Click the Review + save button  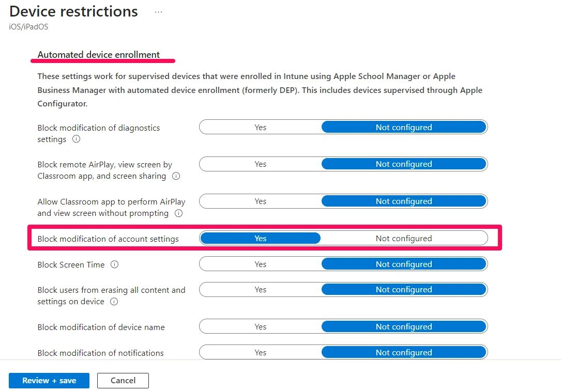(x=49, y=381)
